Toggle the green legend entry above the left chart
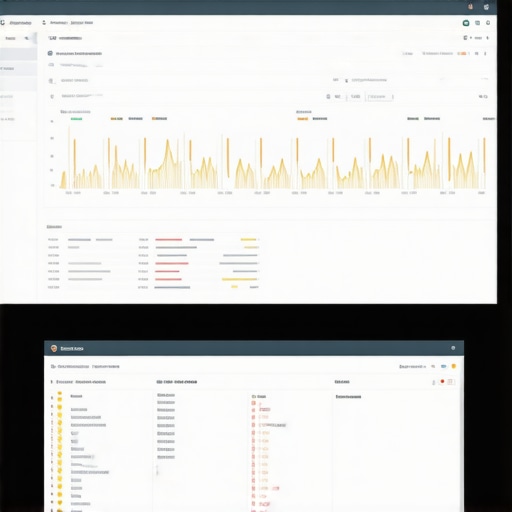Image resolution: width=512 pixels, height=512 pixels. pos(76,119)
